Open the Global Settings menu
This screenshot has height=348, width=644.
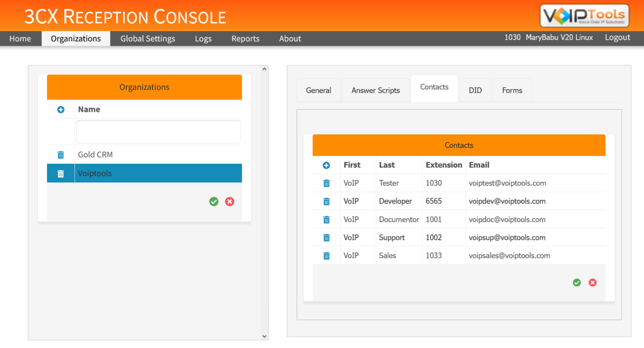[x=148, y=39]
